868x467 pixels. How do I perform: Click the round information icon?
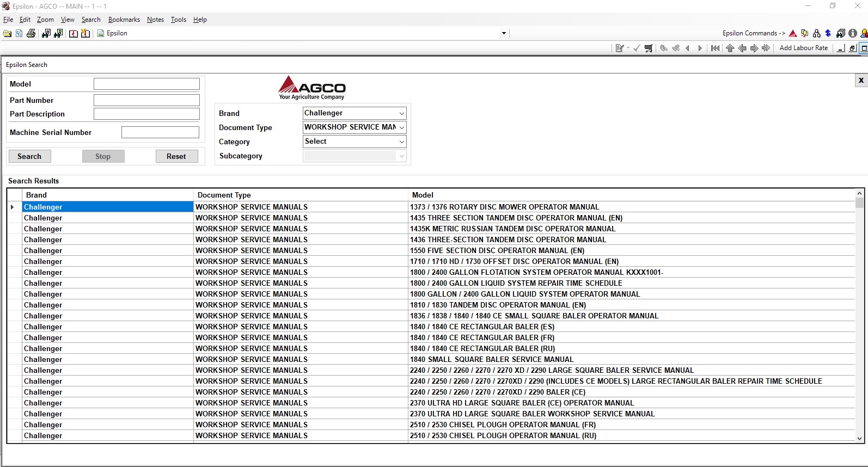pos(853,33)
